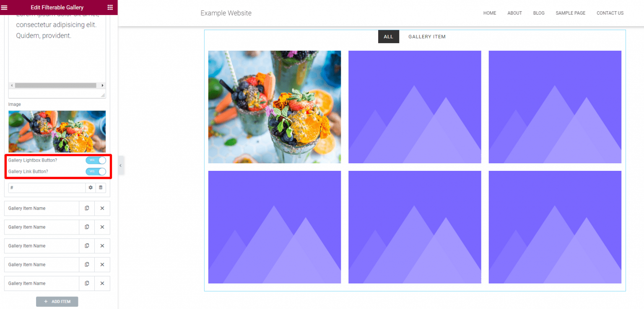This screenshot has width=644, height=309.
Task: Click the ADD ITEM button
Action: tap(57, 301)
